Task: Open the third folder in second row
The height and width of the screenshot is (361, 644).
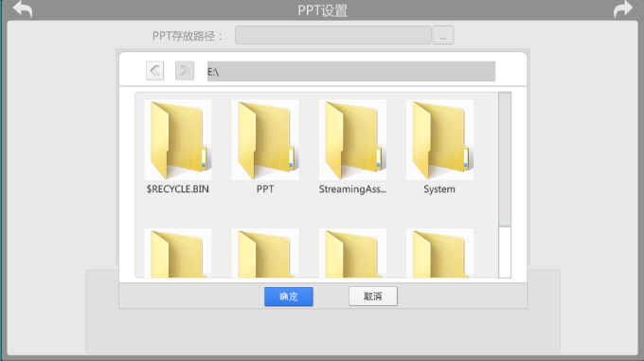Action: pos(352,253)
